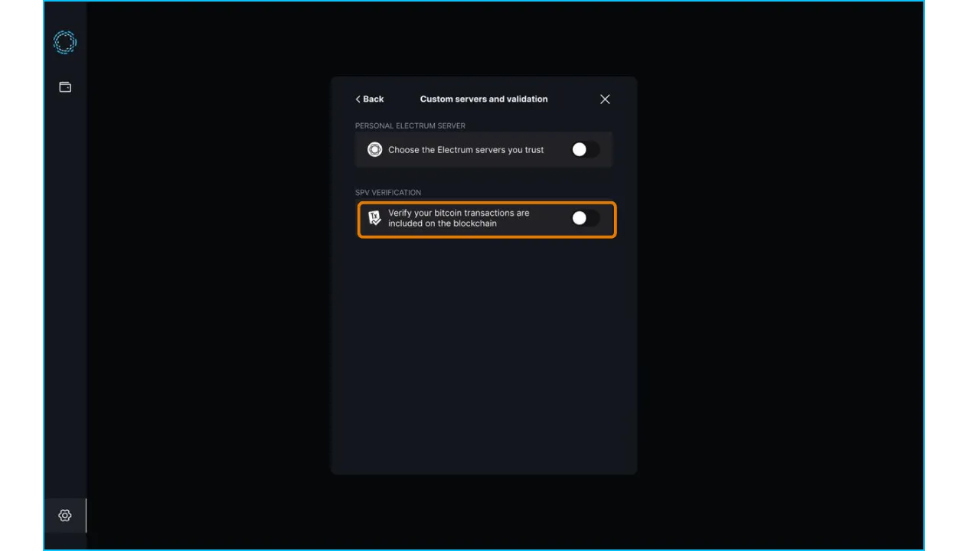Click the left chevron beside Back
Image resolution: width=980 pixels, height=551 pixels.
click(358, 99)
